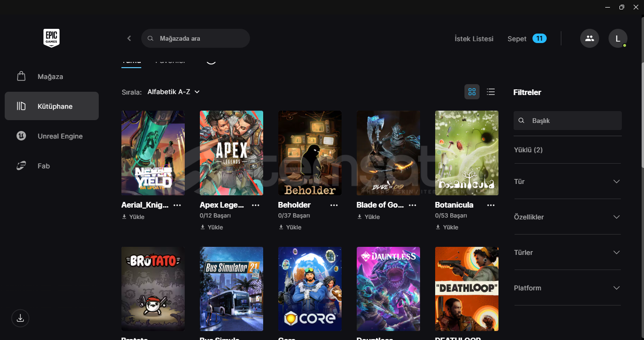Open Bus Simulator 21 cover

[232, 289]
